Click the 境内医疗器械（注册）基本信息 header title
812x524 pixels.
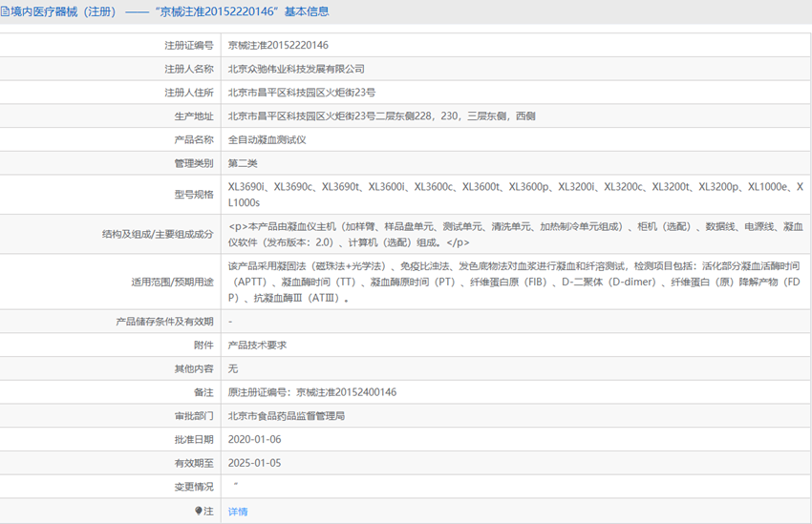point(170,11)
